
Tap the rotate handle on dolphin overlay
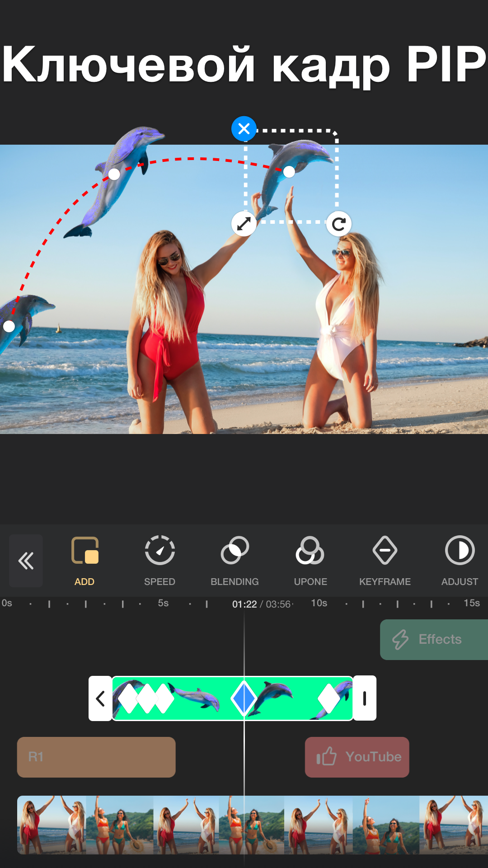click(339, 223)
